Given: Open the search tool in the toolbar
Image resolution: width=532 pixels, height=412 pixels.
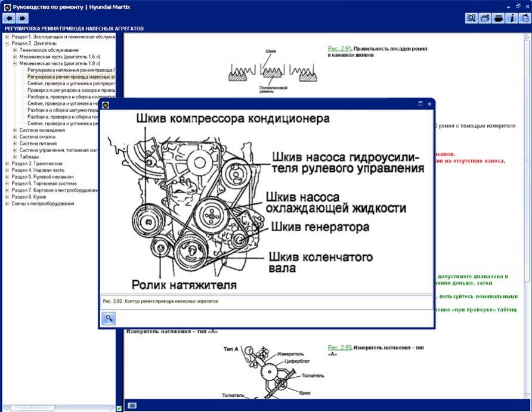Looking at the screenshot, I should 471,18.
